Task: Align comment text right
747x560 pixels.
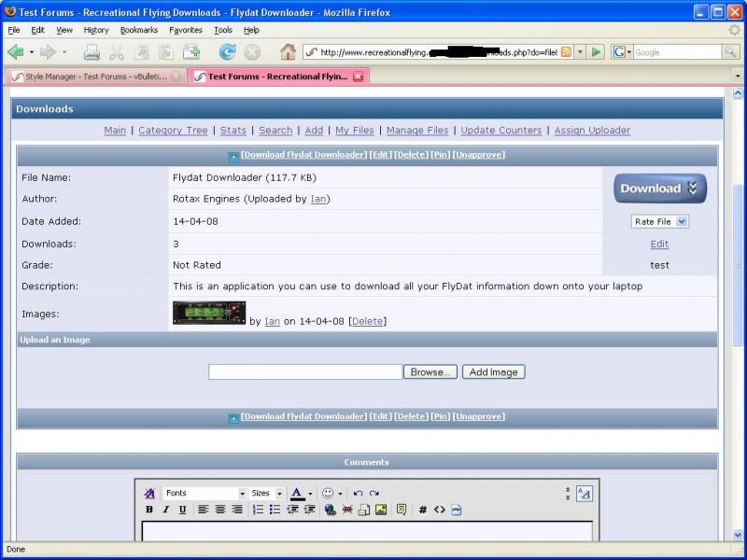Action: 237,510
